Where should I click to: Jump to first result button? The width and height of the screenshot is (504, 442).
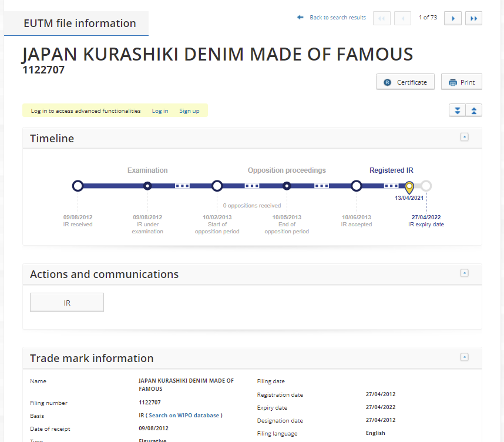coord(382,18)
